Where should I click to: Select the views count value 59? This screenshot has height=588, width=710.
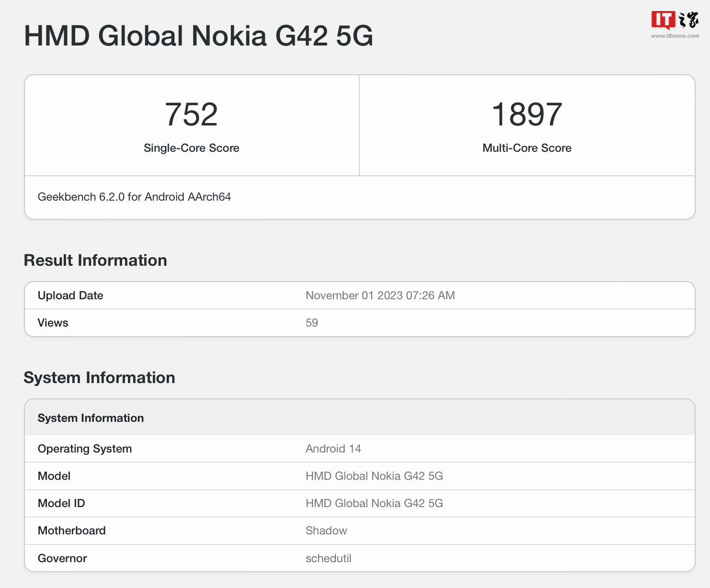312,323
